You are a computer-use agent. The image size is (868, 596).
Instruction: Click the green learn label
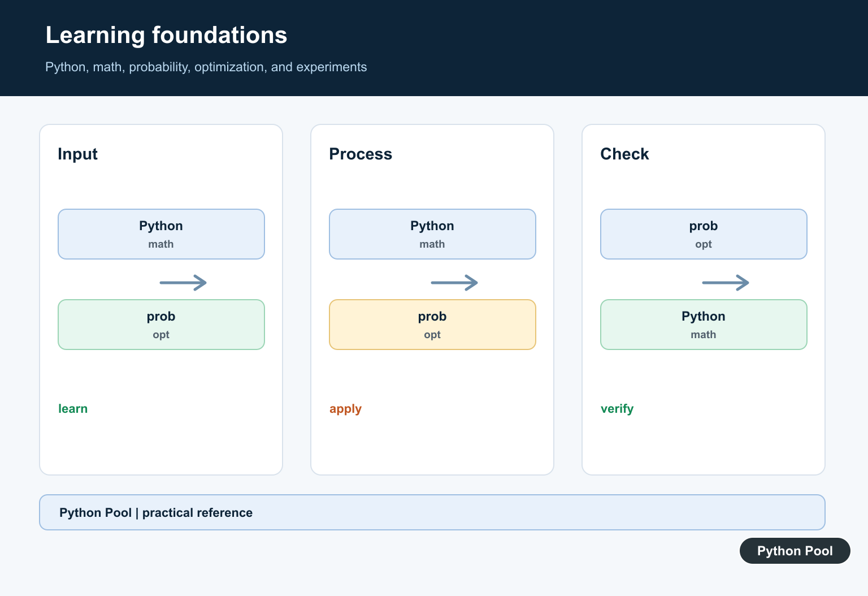[73, 408]
